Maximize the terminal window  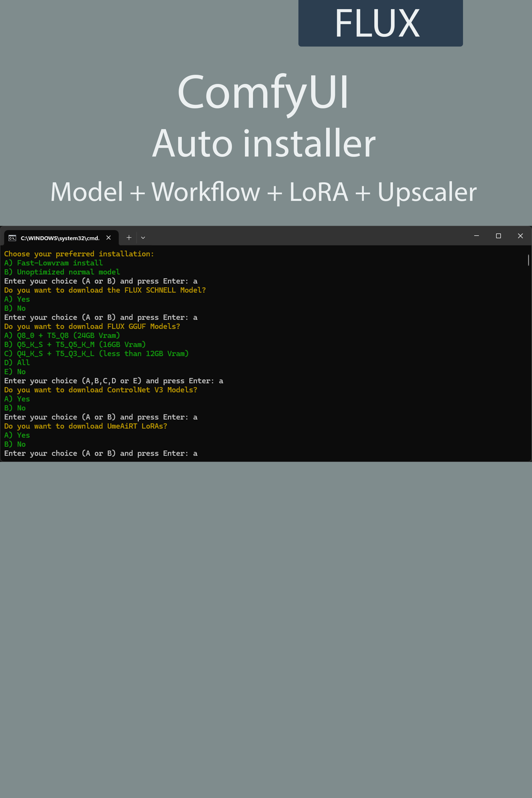498,236
